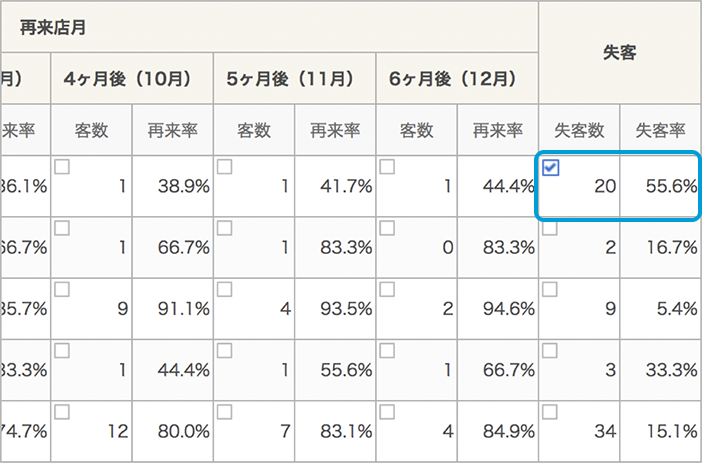Check the box in the 失客数 cell showing 2
Image resolution: width=702 pixels, height=464 pixels.
(549, 229)
